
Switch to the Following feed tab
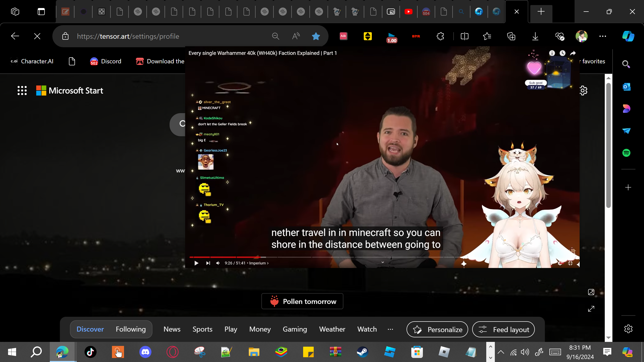click(131, 329)
